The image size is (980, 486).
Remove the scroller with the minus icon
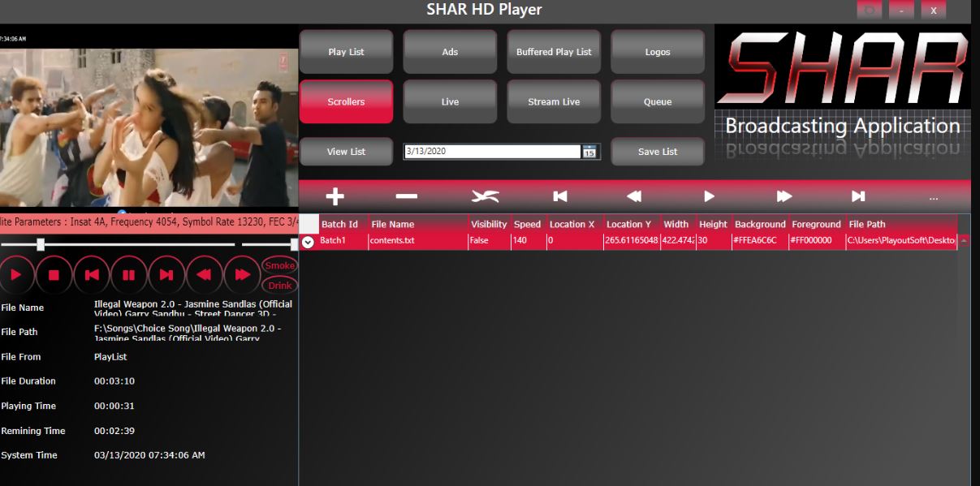pyautogui.click(x=406, y=196)
